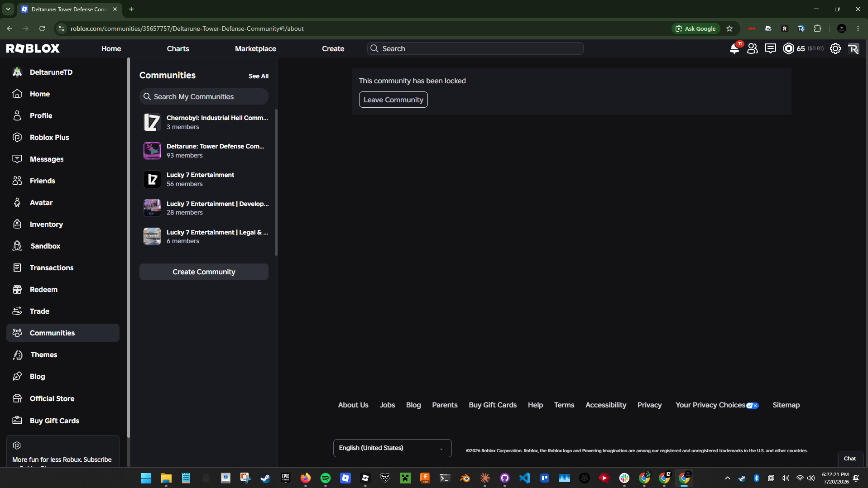Open the DeltaruneTD avatar in sidebar
The height and width of the screenshot is (488, 868).
point(17,72)
